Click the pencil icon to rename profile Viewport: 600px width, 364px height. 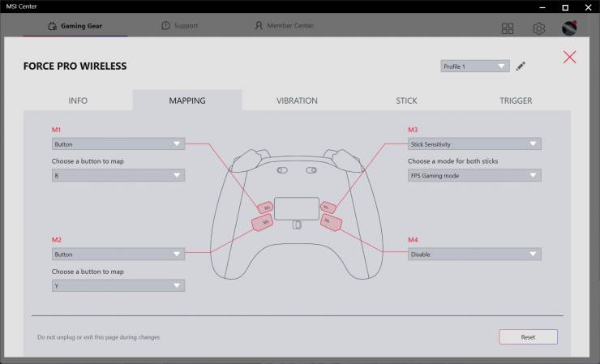[521, 66]
